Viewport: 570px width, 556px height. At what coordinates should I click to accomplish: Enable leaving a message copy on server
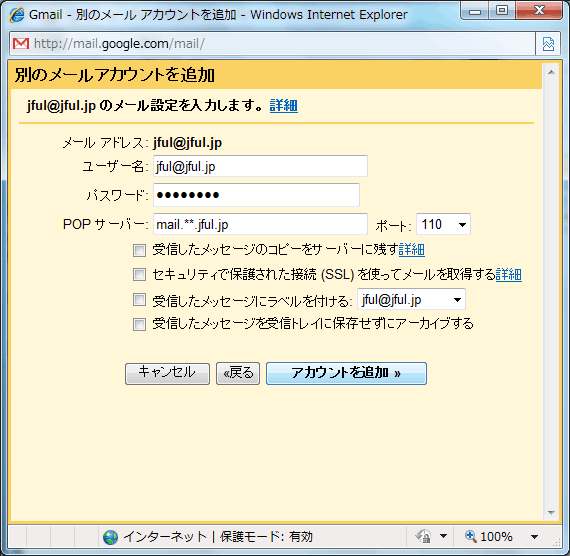(139, 250)
